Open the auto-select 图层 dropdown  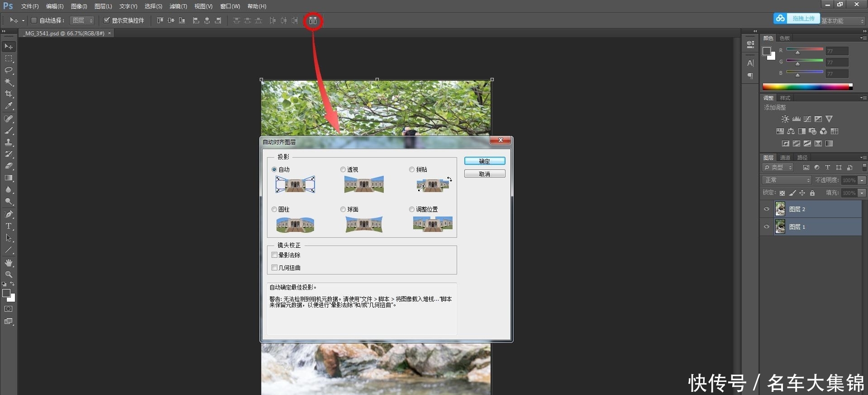tap(82, 20)
